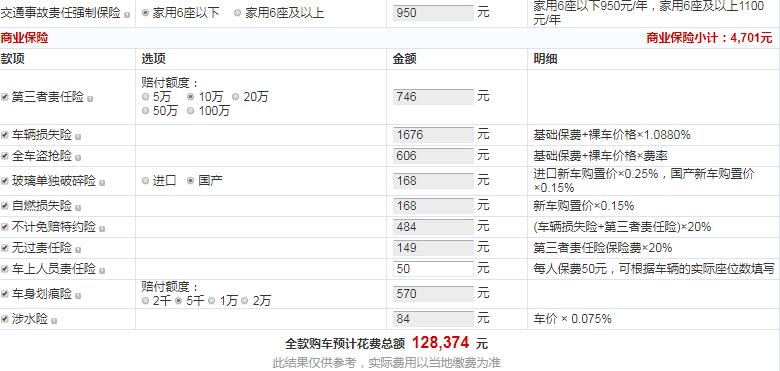The width and height of the screenshot is (780, 371).
Task: Choose 20万 third-party coverage amount
Action: click(x=235, y=96)
